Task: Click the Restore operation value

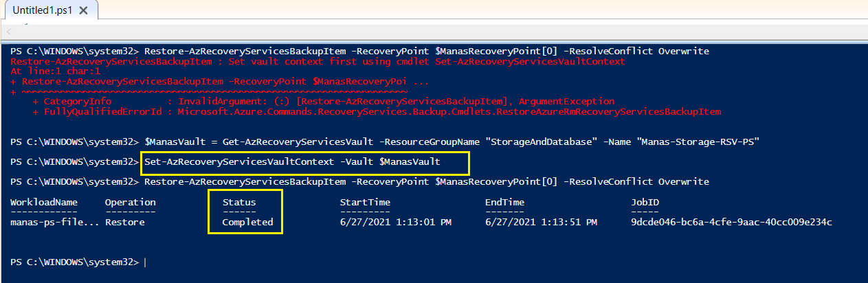Action: click(124, 223)
